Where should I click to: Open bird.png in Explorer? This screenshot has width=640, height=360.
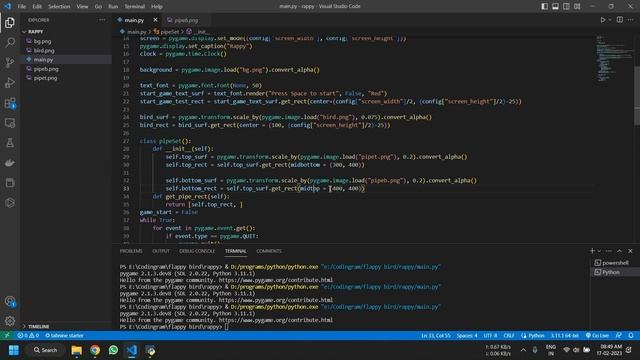point(44,50)
